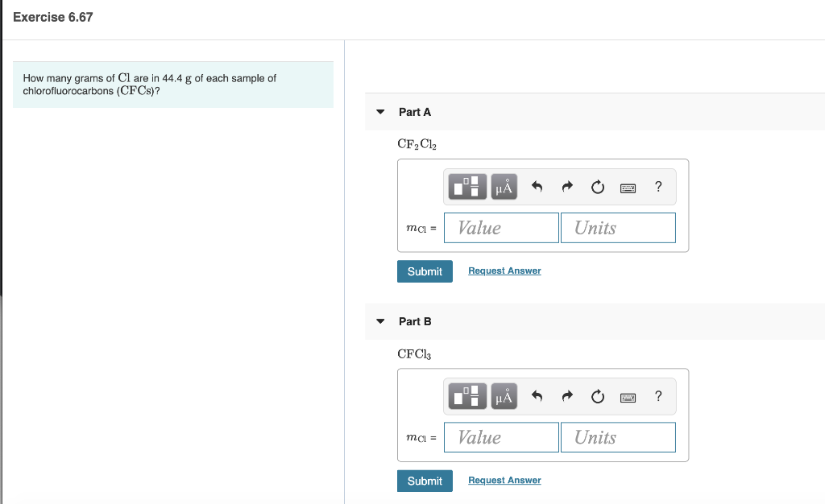Screen dimensions: 825x504
Task: Open help question mark in Part A
Action: pyautogui.click(x=658, y=187)
